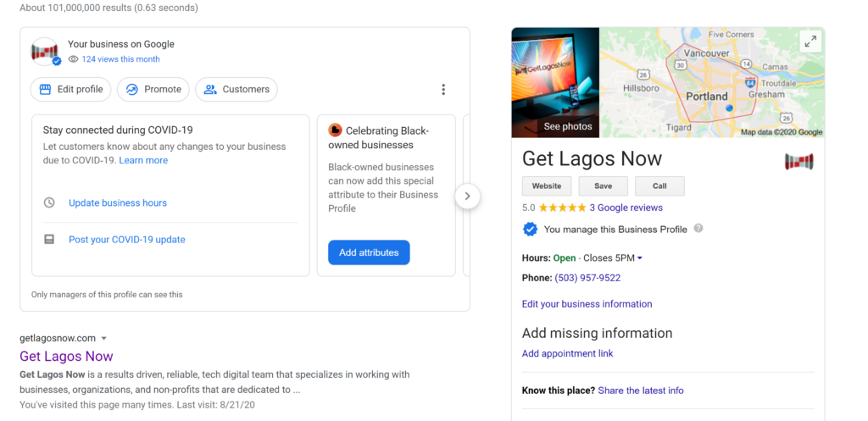
Task: Click the Get Lagos Now logo in knowledge panel
Action: click(x=798, y=162)
